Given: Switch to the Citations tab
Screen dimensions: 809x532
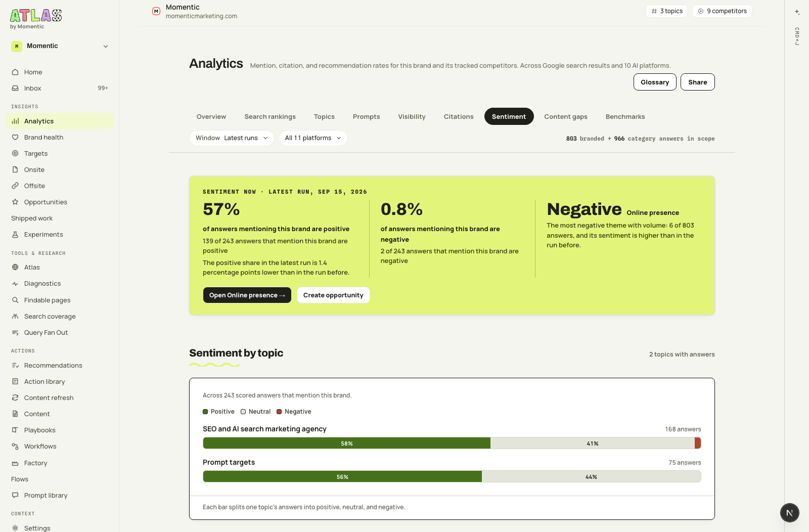Looking at the screenshot, I should pos(459,117).
